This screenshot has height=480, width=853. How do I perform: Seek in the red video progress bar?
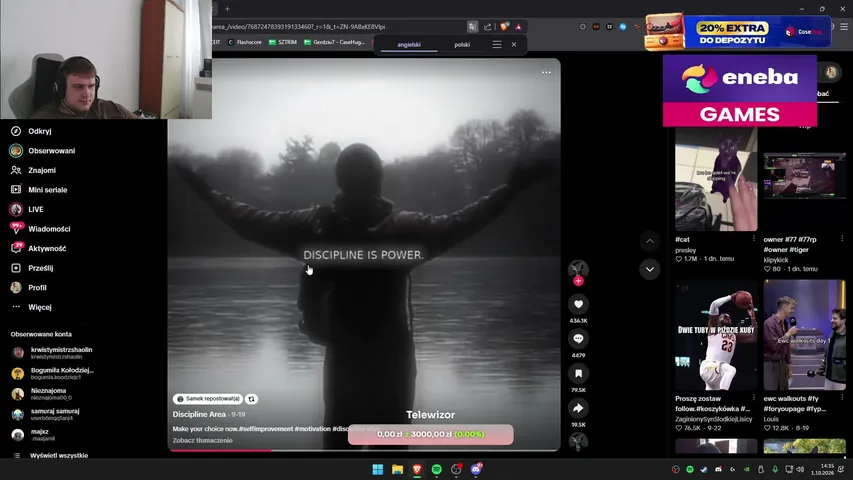[364, 450]
